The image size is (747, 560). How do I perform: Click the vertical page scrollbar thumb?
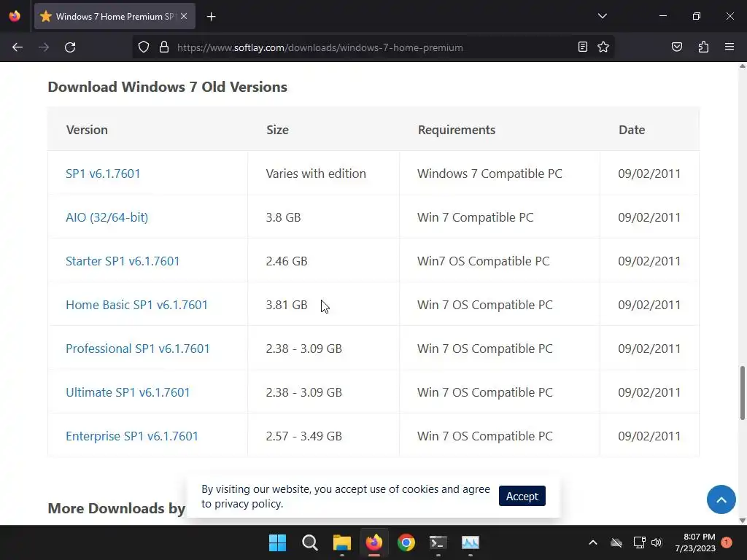click(x=742, y=393)
